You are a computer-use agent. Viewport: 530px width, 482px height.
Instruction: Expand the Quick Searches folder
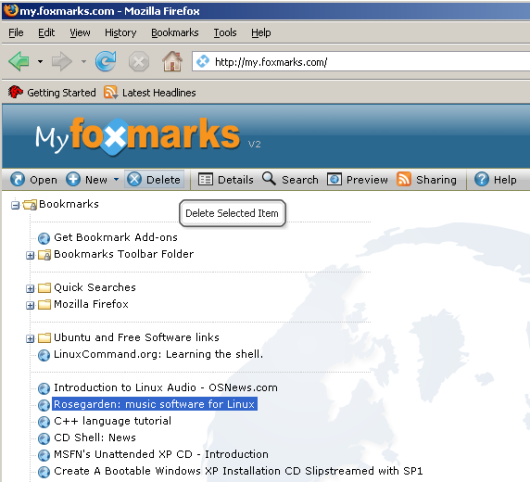point(30,288)
